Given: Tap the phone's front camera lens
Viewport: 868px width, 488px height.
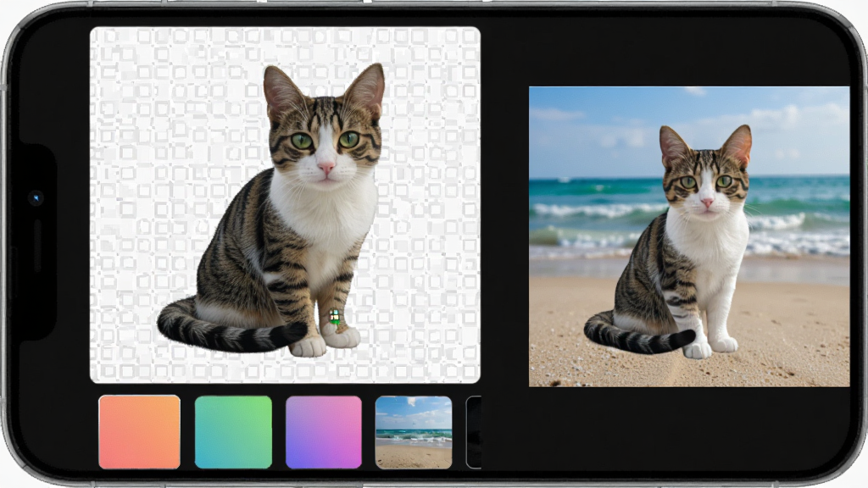Looking at the screenshot, I should (x=36, y=198).
